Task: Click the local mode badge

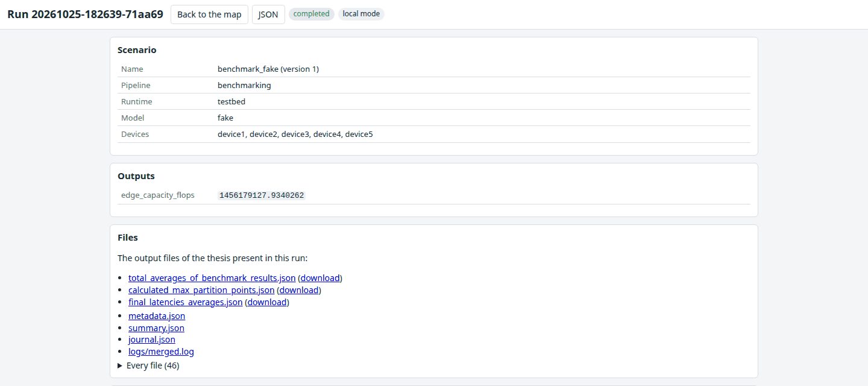Action: (x=361, y=14)
